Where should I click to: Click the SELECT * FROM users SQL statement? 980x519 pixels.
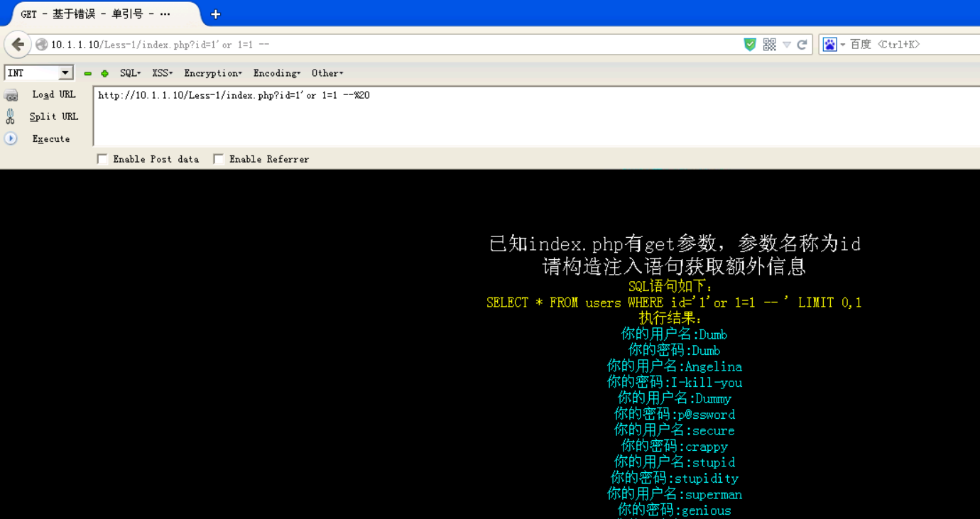point(674,302)
